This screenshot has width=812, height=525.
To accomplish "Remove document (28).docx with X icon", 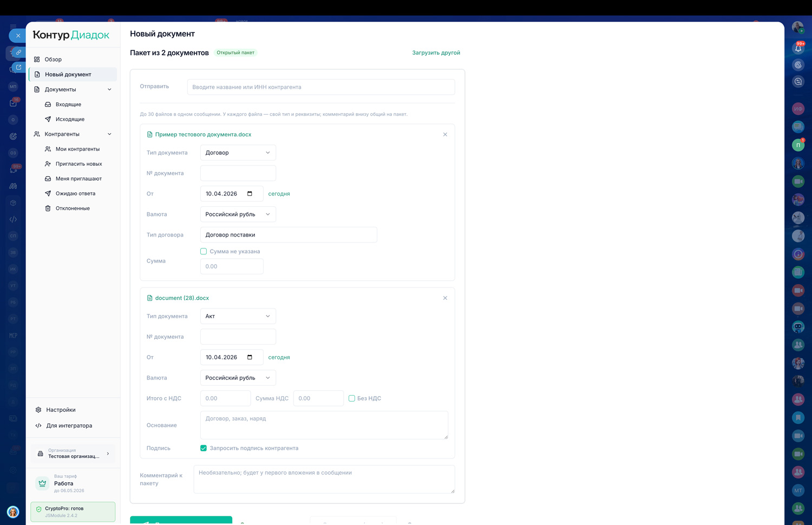I will [445, 298].
